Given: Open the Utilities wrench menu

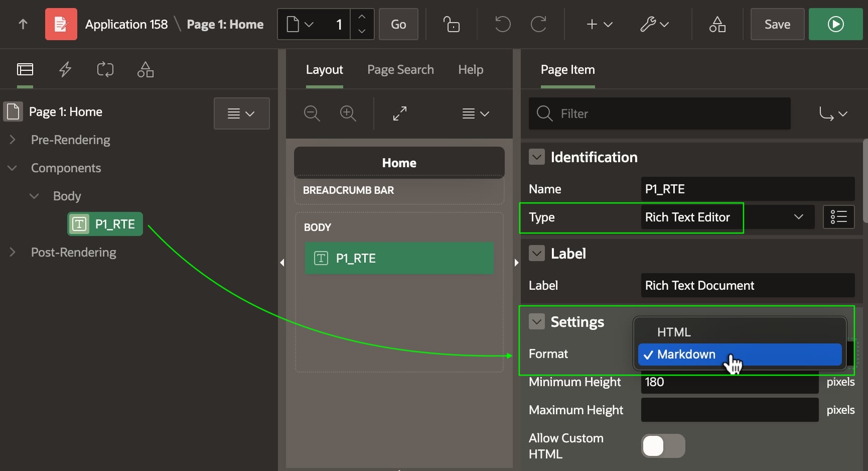Looking at the screenshot, I should click(x=654, y=24).
